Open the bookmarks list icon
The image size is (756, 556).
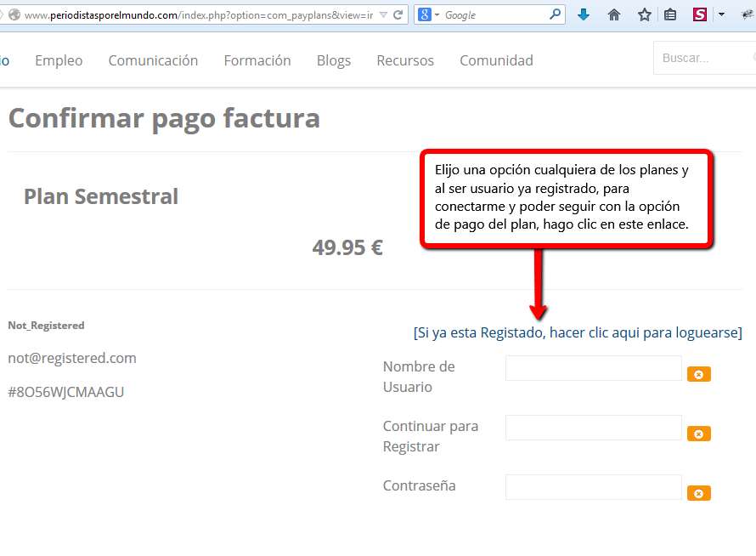point(670,14)
